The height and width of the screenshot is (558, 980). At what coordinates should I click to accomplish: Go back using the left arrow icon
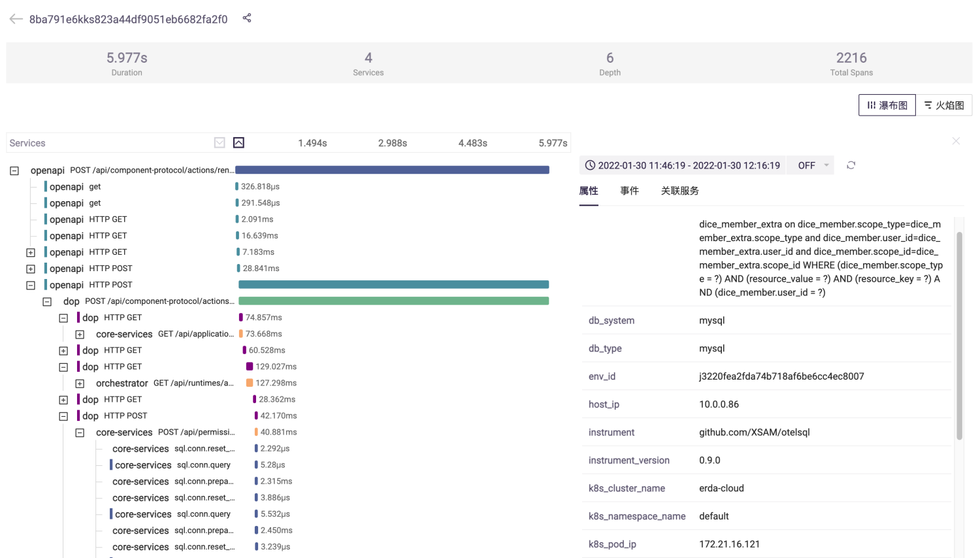pos(16,19)
